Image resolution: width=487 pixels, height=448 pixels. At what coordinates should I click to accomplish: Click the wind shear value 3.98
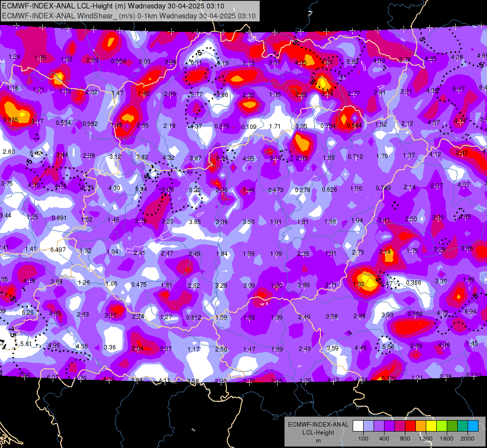pyautogui.click(x=171, y=62)
